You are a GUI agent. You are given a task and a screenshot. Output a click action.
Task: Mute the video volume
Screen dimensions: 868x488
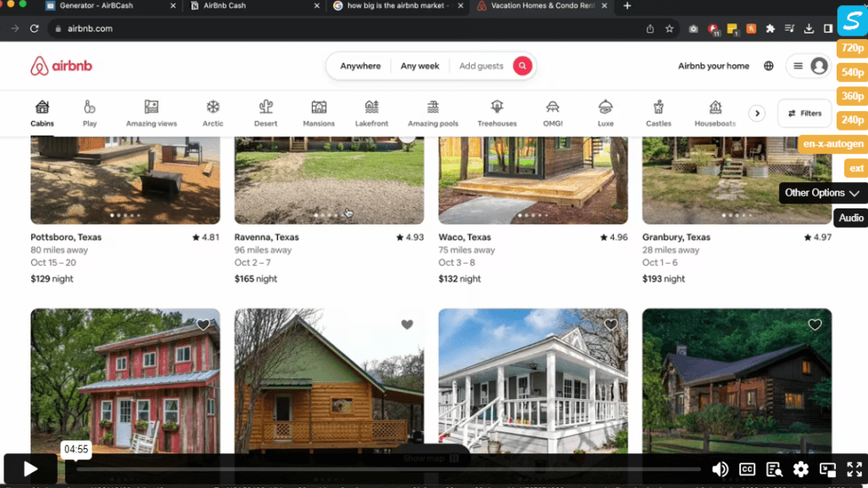[x=720, y=469]
